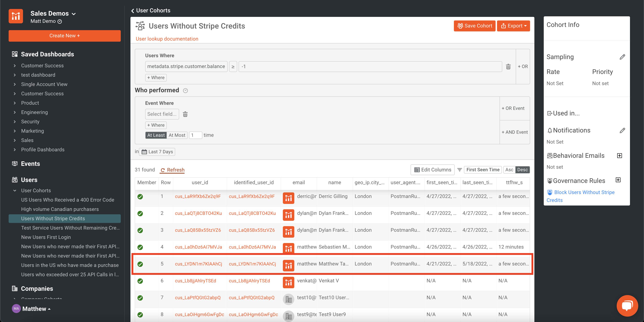Open the chat support bubble
The height and width of the screenshot is (322, 644).
(x=627, y=305)
